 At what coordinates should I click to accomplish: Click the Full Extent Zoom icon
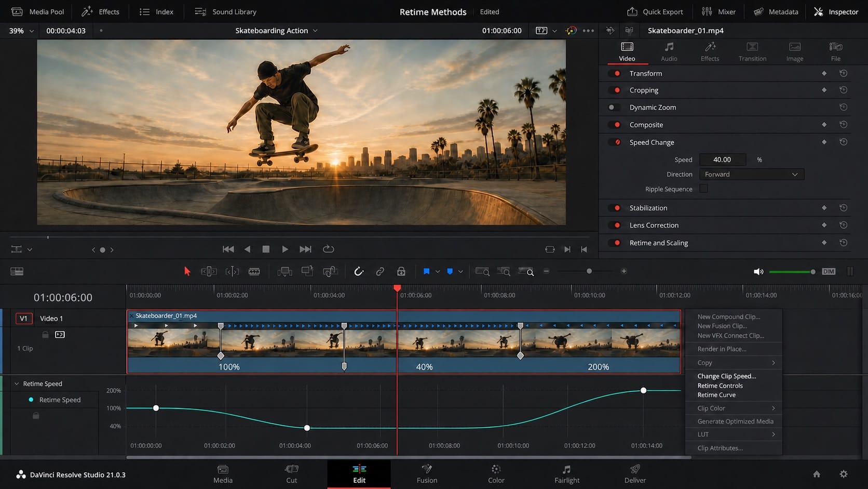point(482,271)
